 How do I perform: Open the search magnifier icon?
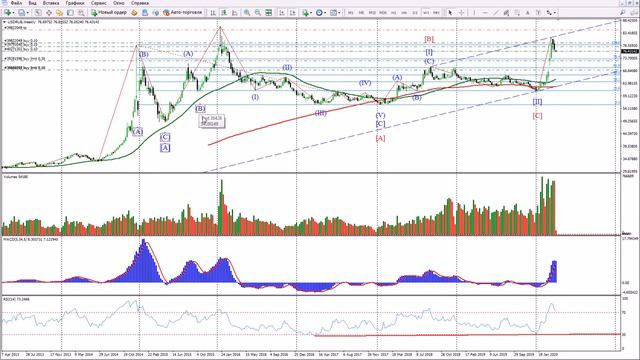click(622, 13)
